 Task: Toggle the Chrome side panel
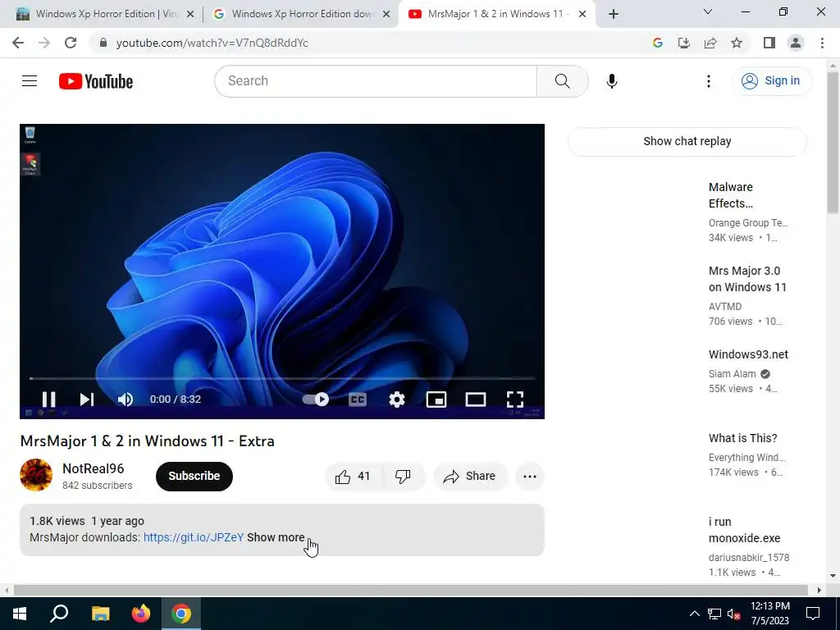point(769,43)
